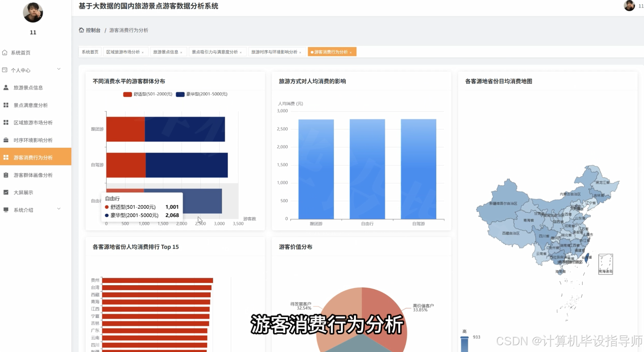Click the user avatar in top-right corner
This screenshot has width=644, height=352.
(x=629, y=6)
